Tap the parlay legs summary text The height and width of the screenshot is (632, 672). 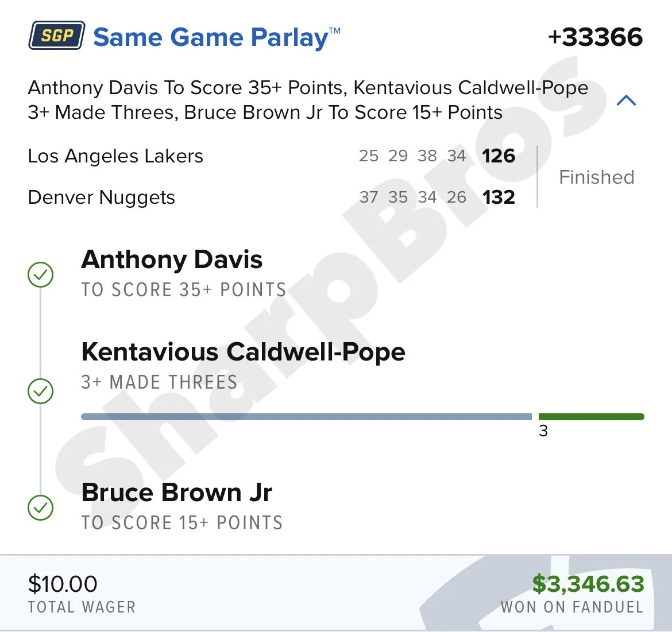(x=308, y=100)
